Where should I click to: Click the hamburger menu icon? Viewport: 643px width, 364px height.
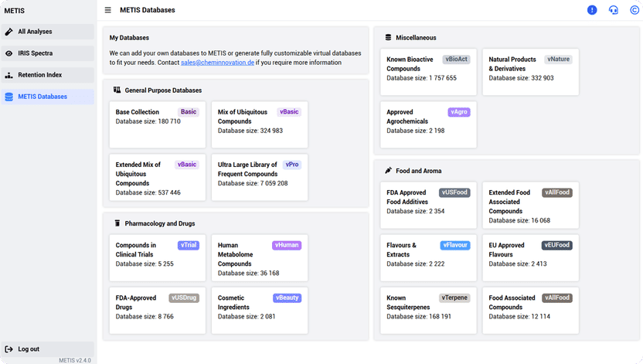tap(107, 10)
